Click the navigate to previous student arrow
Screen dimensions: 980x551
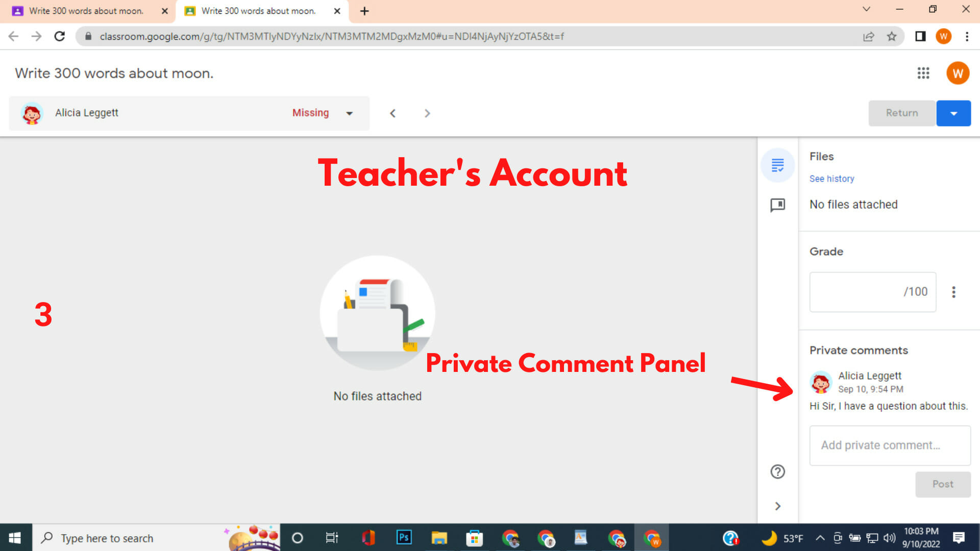[x=393, y=112]
